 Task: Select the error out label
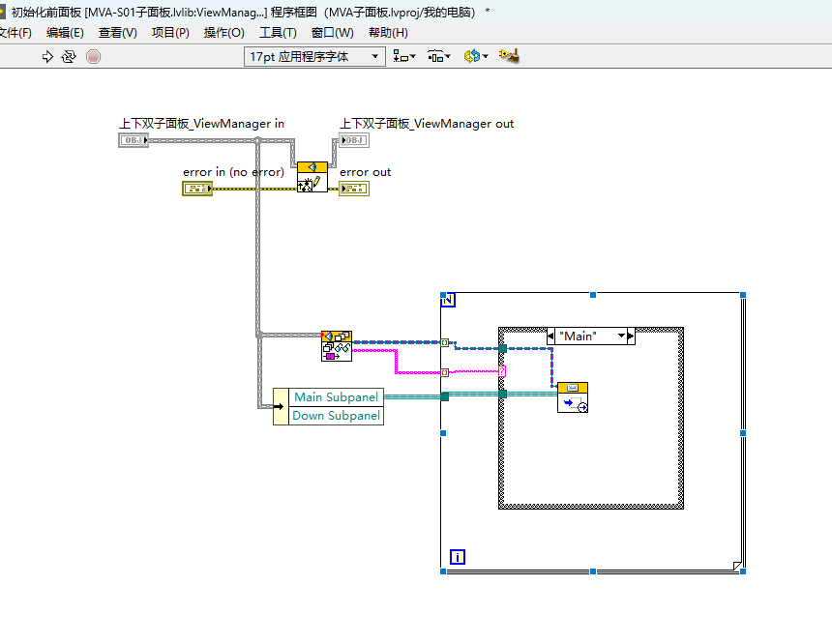click(365, 172)
